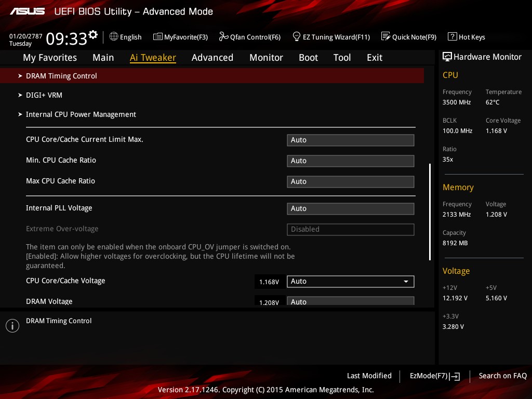Click Last Modified button
Screen dimensions: 532x399
[x=369, y=376]
